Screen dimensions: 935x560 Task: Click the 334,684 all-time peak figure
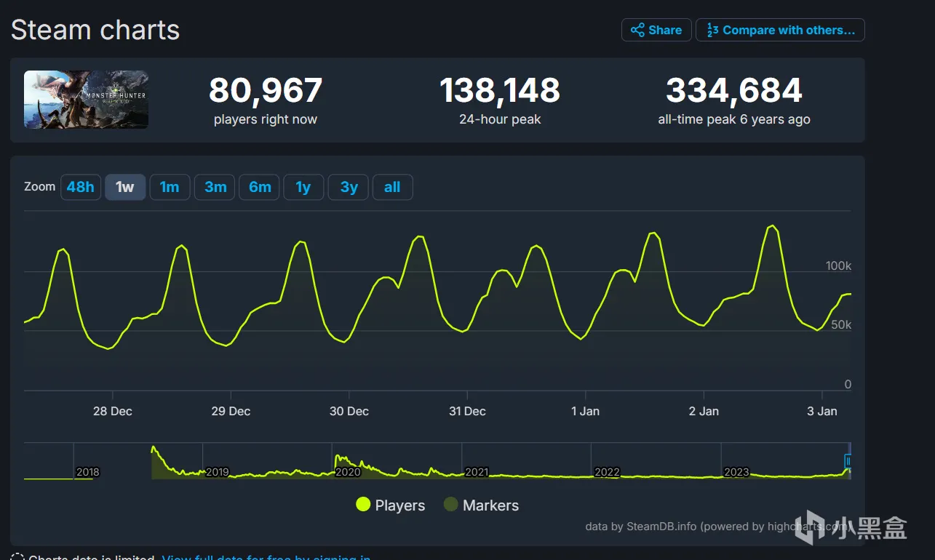click(734, 91)
